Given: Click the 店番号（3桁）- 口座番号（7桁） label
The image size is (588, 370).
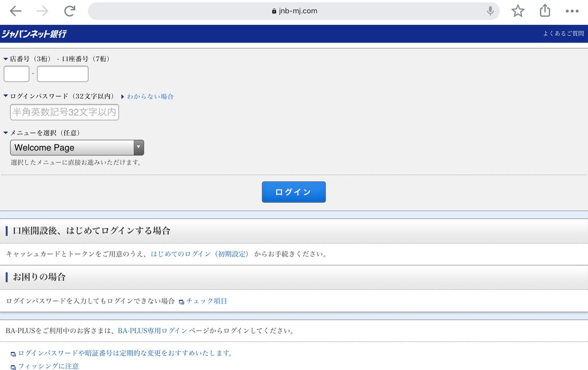Looking at the screenshot, I should 59,59.
